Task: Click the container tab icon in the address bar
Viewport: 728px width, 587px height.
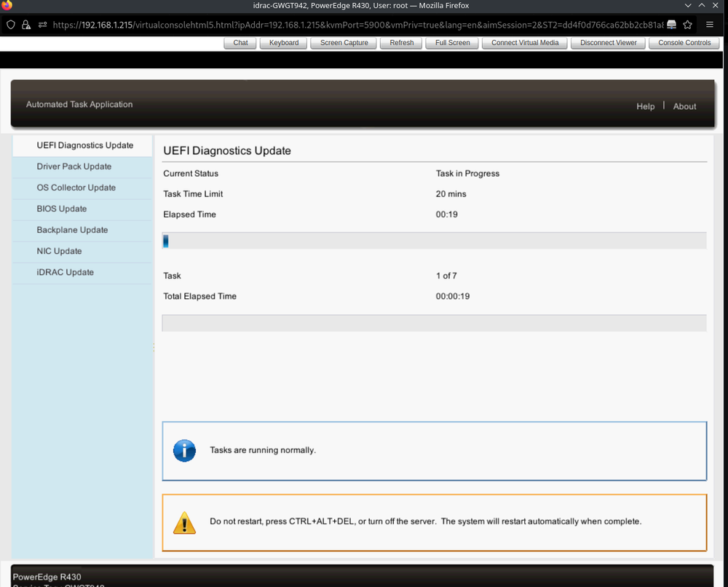Action: tap(41, 24)
